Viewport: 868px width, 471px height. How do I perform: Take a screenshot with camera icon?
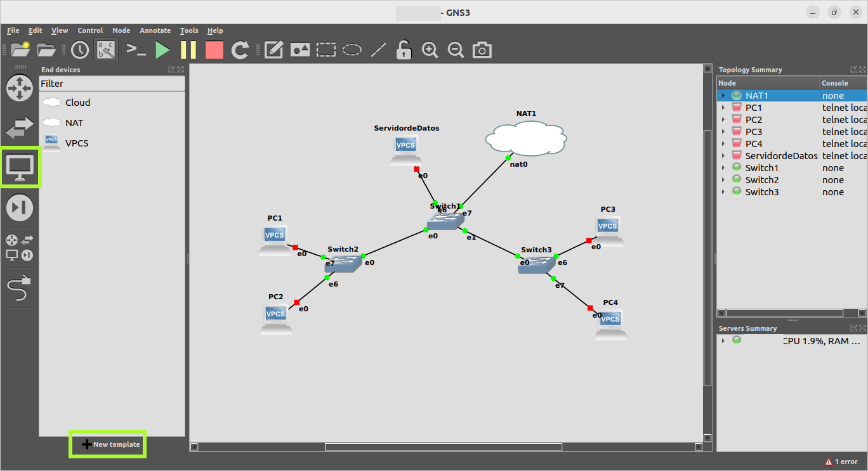482,50
